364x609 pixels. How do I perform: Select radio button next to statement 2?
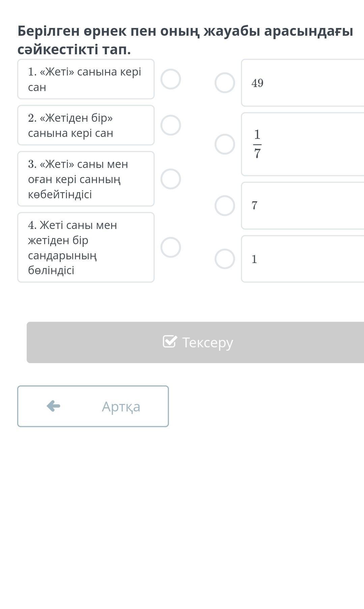click(171, 125)
